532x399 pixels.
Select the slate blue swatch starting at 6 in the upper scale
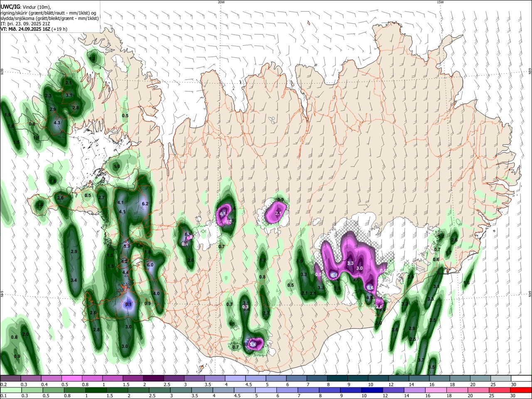[x=296, y=378]
